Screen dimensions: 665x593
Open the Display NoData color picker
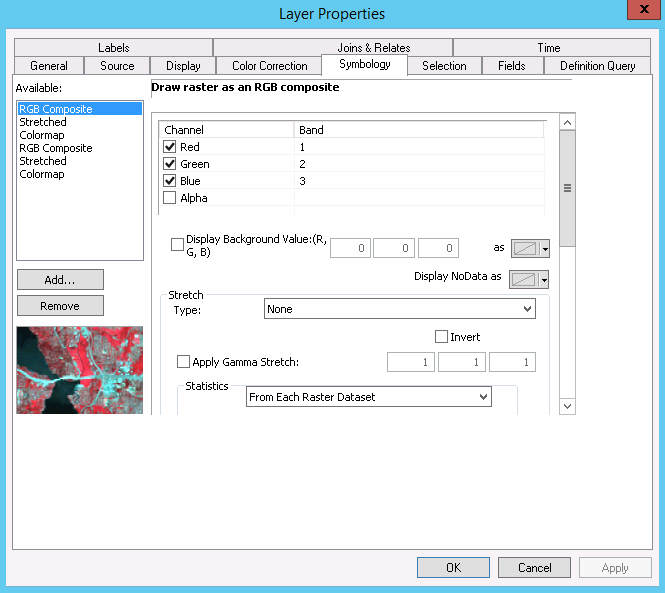click(529, 279)
